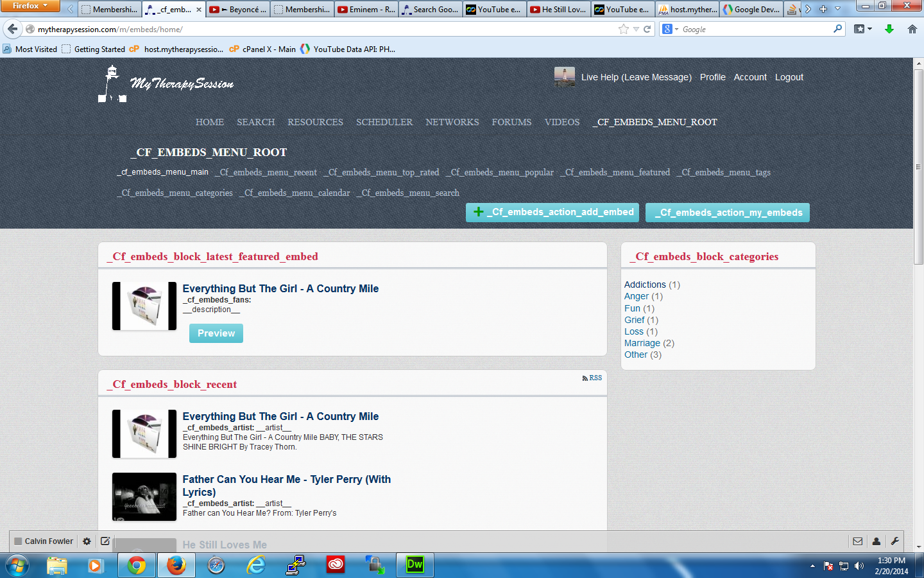Open the featured embed album thumbnail
Screen dimensions: 924x578
144,306
